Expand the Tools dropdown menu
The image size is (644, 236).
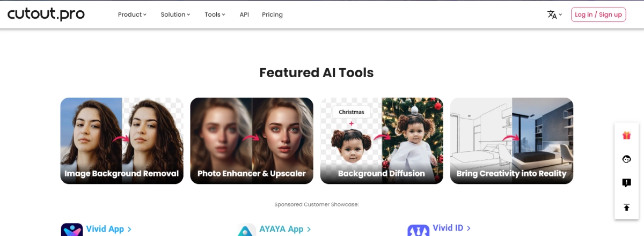tap(215, 15)
